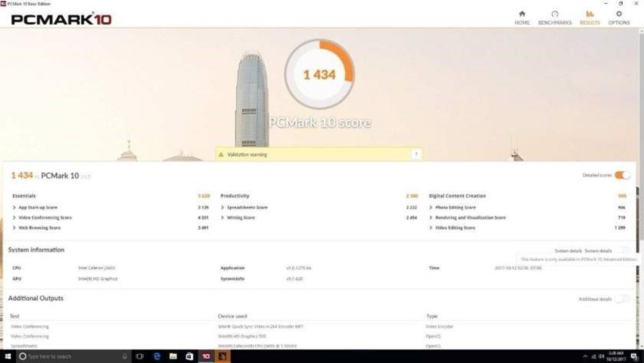Show hidden system tray icons
The height and width of the screenshot is (363, 644).
click(585, 356)
